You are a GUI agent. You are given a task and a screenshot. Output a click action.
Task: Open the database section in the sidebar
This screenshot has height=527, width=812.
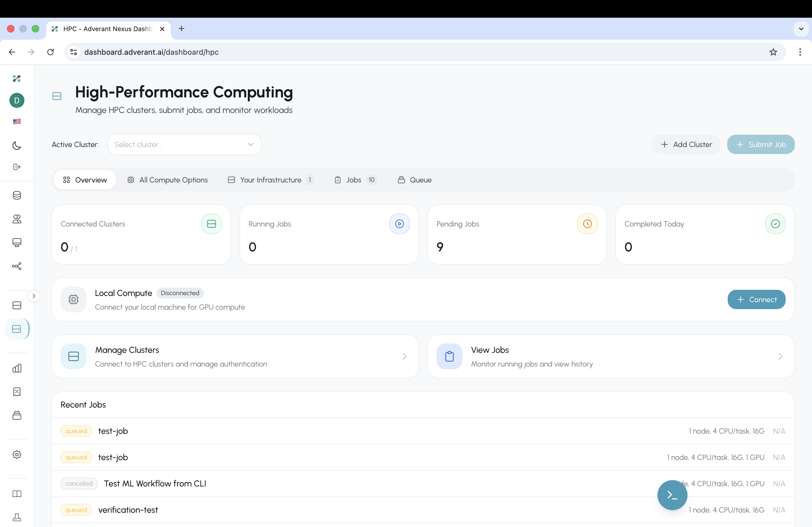[16, 195]
